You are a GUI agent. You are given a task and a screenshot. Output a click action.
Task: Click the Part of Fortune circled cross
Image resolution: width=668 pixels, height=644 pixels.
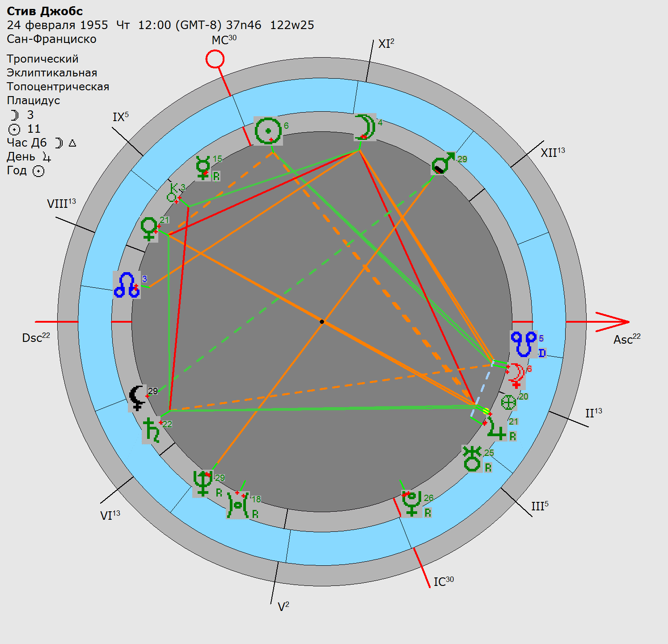tap(508, 403)
